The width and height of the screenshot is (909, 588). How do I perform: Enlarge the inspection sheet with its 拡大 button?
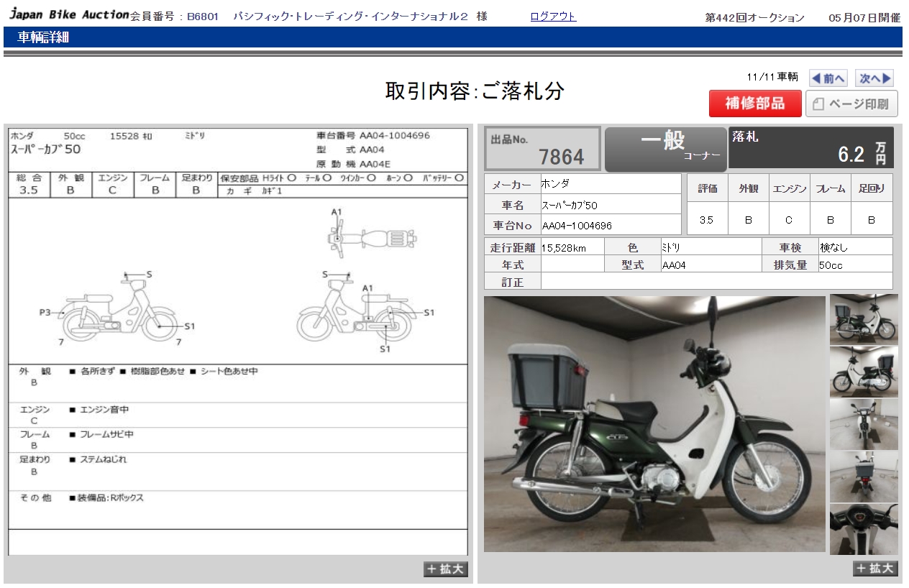click(446, 569)
